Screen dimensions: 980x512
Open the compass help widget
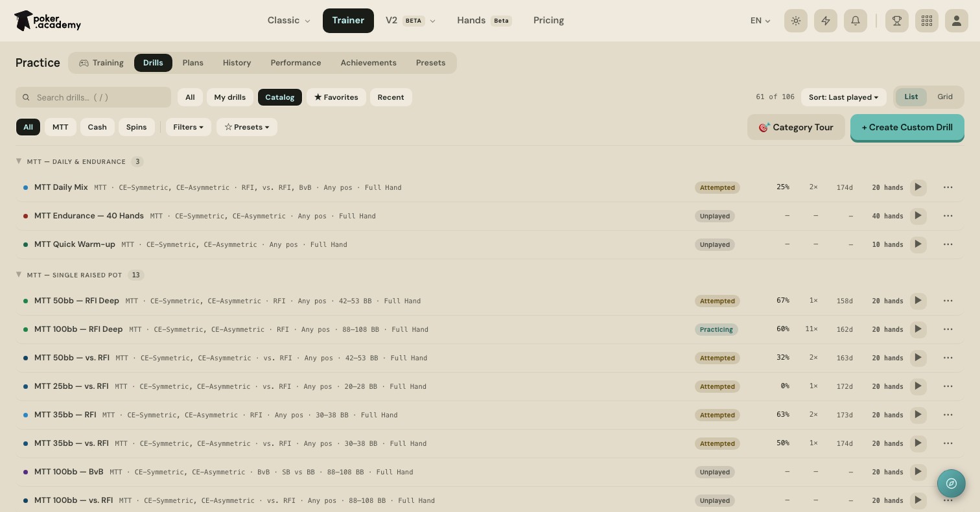pyautogui.click(x=951, y=483)
